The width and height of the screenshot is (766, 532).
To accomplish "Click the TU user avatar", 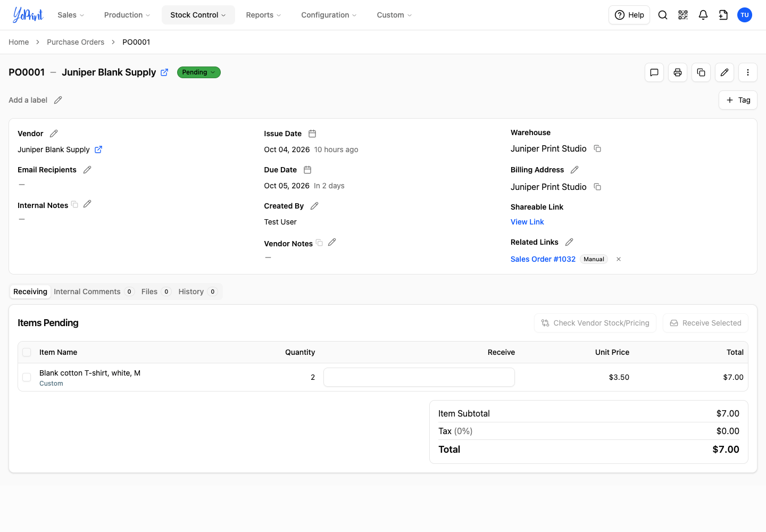I will click(745, 15).
